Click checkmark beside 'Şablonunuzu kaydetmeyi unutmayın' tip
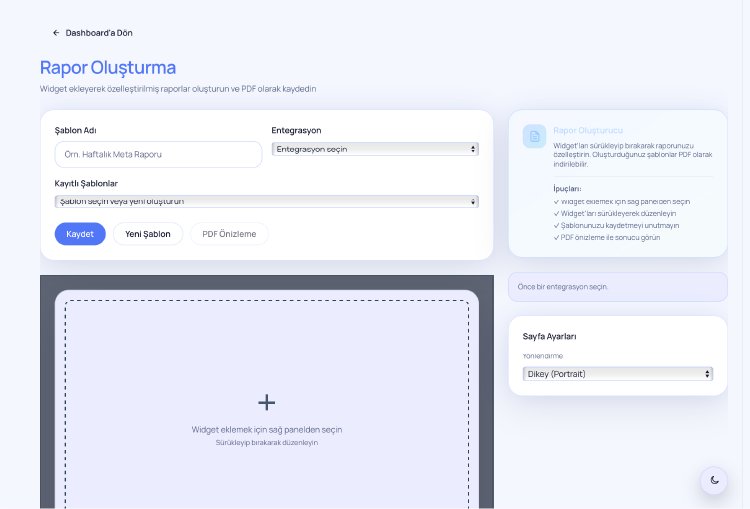This screenshot has width=750, height=509. click(x=556, y=225)
